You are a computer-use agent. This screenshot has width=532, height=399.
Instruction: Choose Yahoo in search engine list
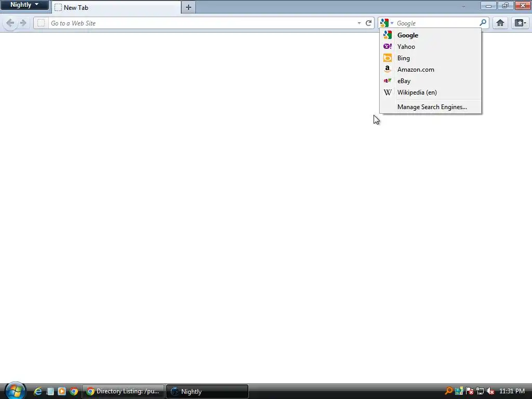[430, 46]
